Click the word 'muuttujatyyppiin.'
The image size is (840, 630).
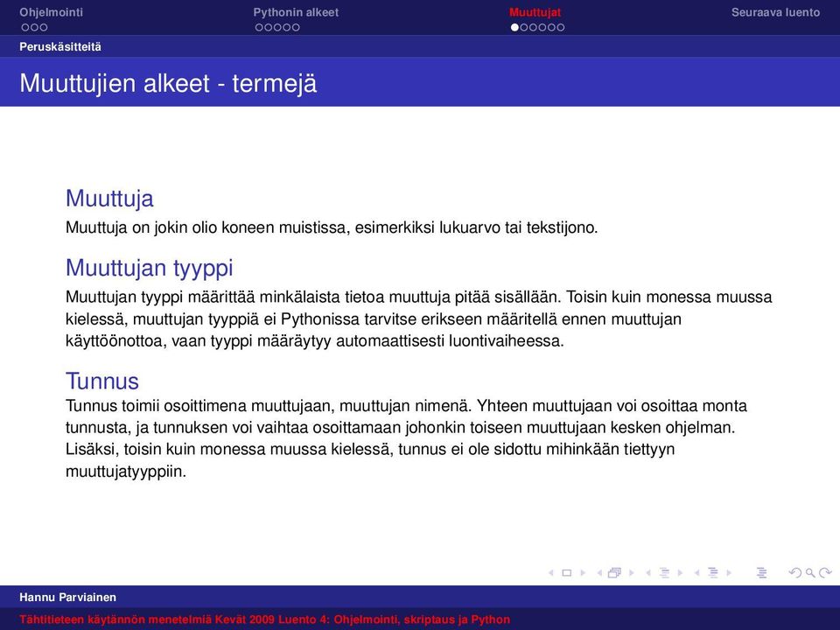126,472
